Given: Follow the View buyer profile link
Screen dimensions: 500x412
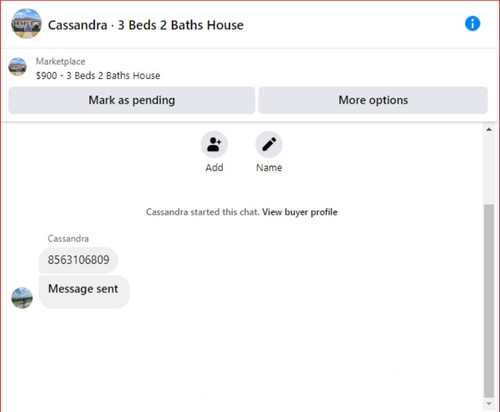Looking at the screenshot, I should 300,212.
